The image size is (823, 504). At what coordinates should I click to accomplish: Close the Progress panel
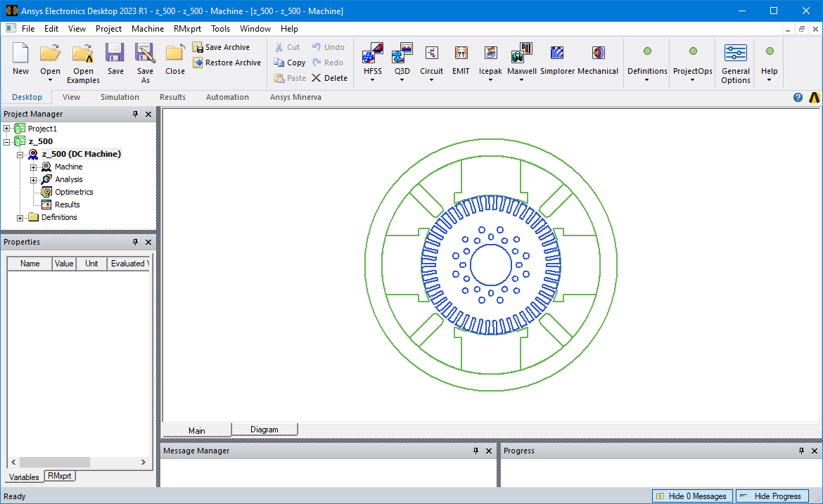(815, 451)
